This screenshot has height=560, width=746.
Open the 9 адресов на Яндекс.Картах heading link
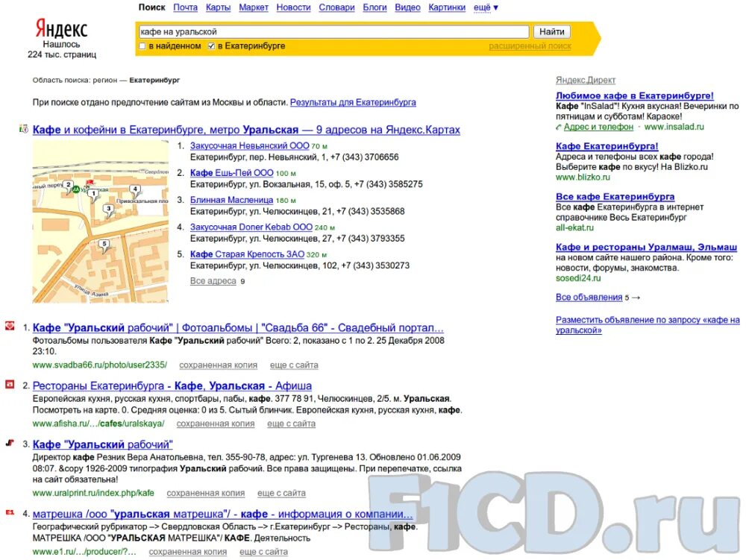[246, 130]
